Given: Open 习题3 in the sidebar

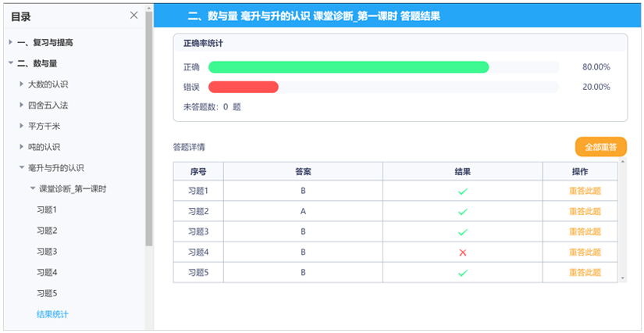Looking at the screenshot, I should click(x=47, y=252).
